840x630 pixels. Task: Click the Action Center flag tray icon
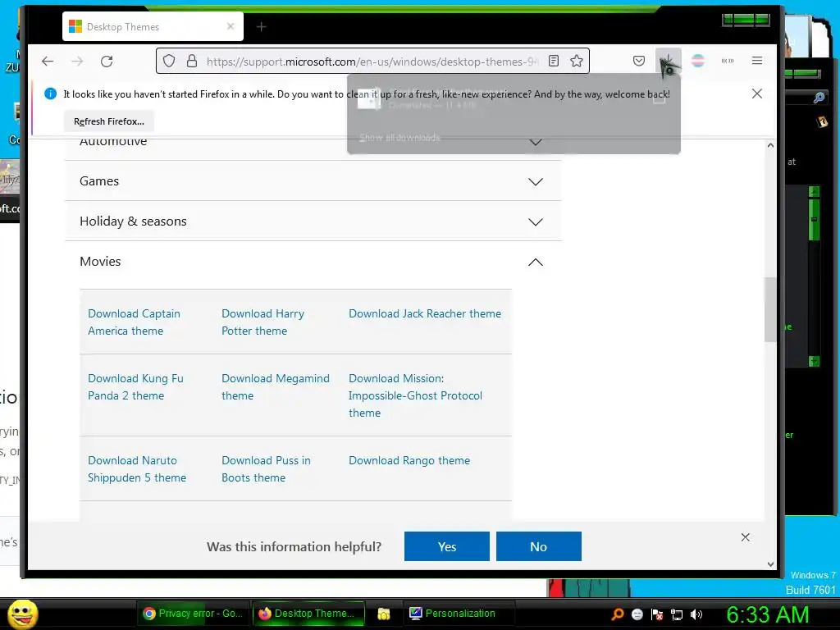coord(657,614)
